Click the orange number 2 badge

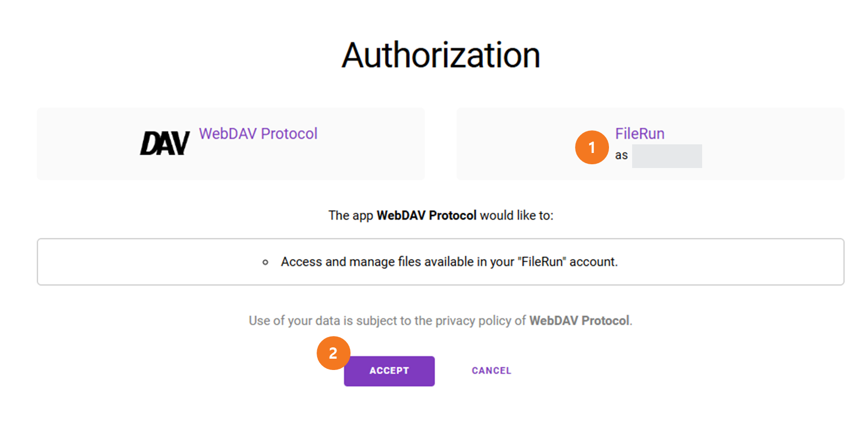pos(333,353)
